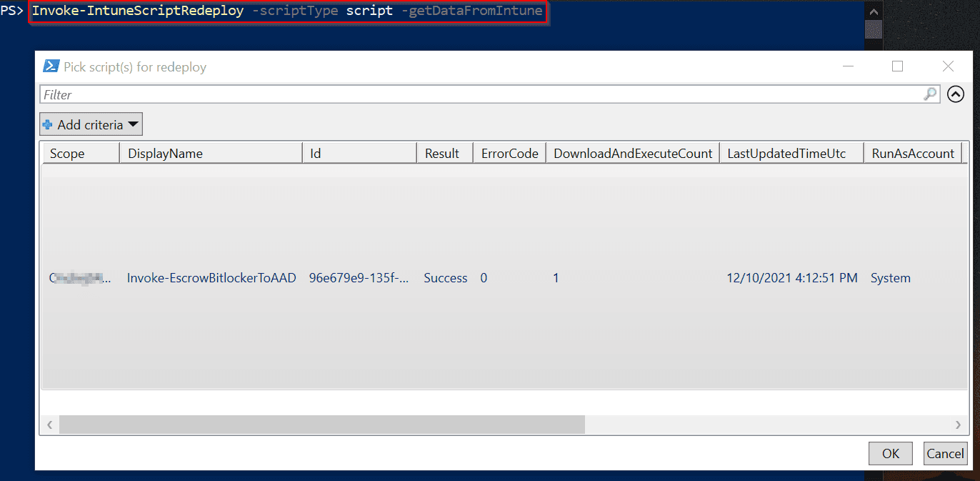
Task: Open the Add criteria dropdown
Action: pyautogui.click(x=91, y=124)
